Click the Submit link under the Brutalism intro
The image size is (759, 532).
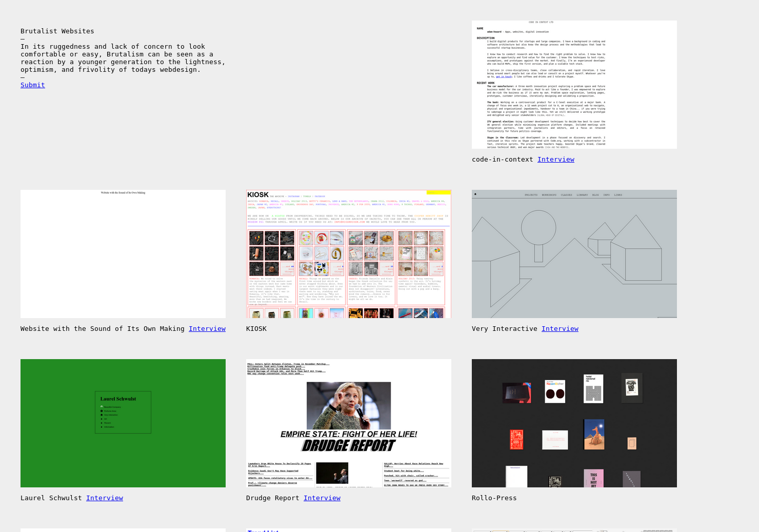32,85
